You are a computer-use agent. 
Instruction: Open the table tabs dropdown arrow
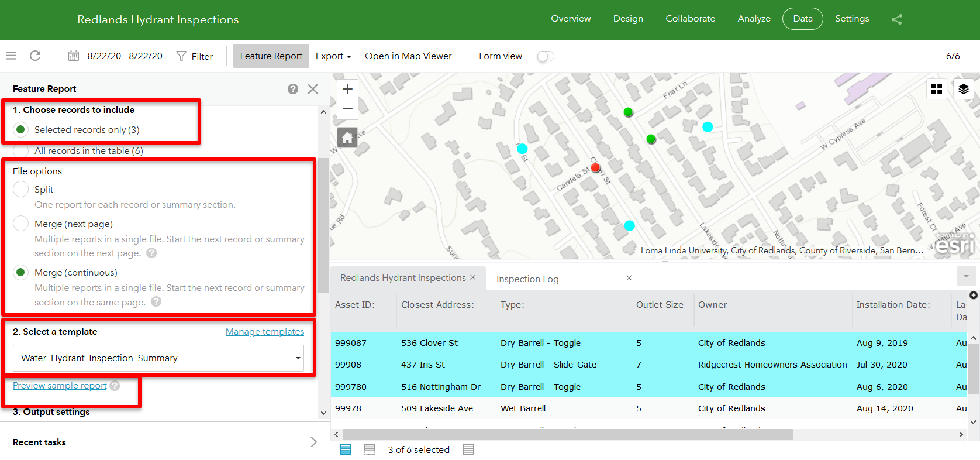965,276
